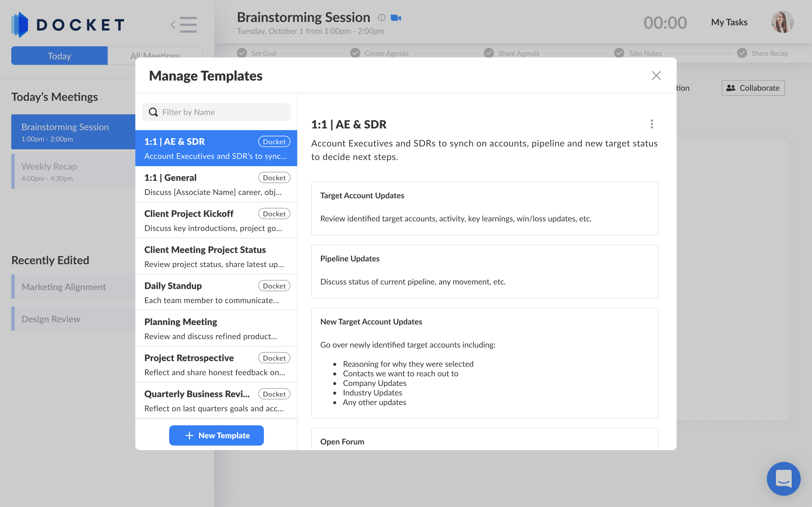Switch to the All Meetings tab
This screenshot has width=812, height=507.
pyautogui.click(x=155, y=53)
